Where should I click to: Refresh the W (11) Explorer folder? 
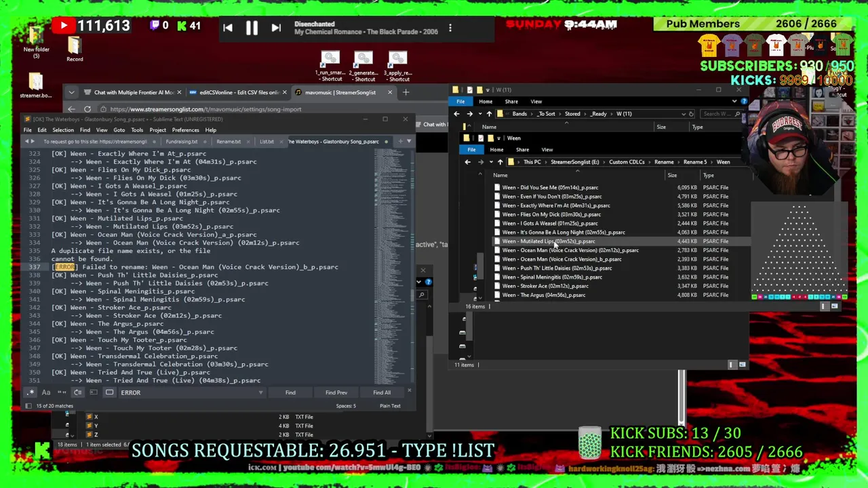(x=691, y=114)
